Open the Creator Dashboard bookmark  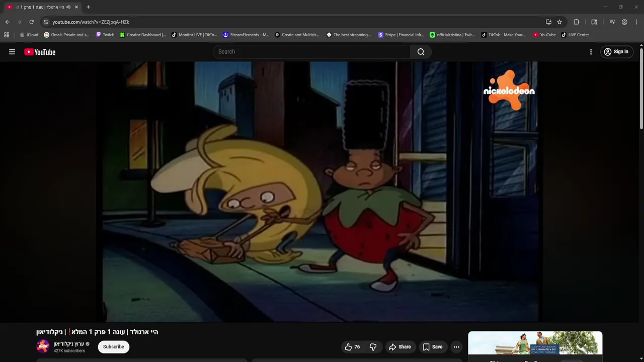[143, 35]
